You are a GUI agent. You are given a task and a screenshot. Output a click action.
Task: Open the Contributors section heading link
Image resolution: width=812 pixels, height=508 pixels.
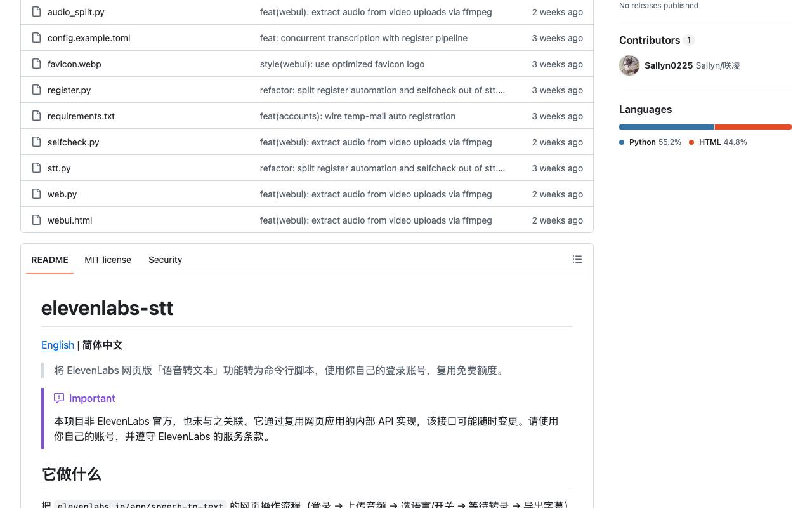pos(657,40)
